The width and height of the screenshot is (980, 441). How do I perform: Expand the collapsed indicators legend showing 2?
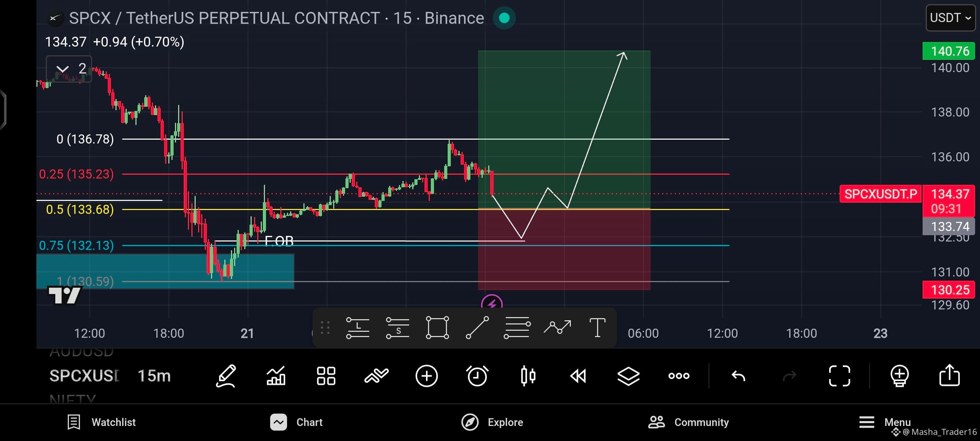pyautogui.click(x=69, y=69)
